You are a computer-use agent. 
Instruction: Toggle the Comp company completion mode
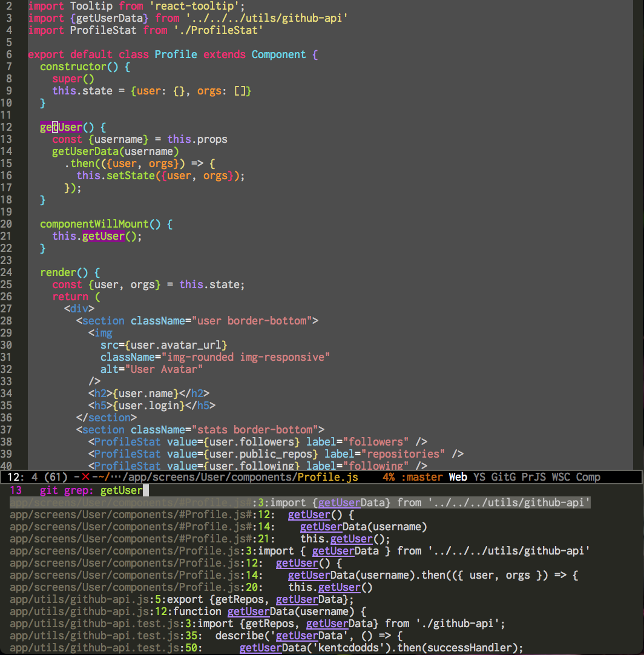click(x=586, y=477)
